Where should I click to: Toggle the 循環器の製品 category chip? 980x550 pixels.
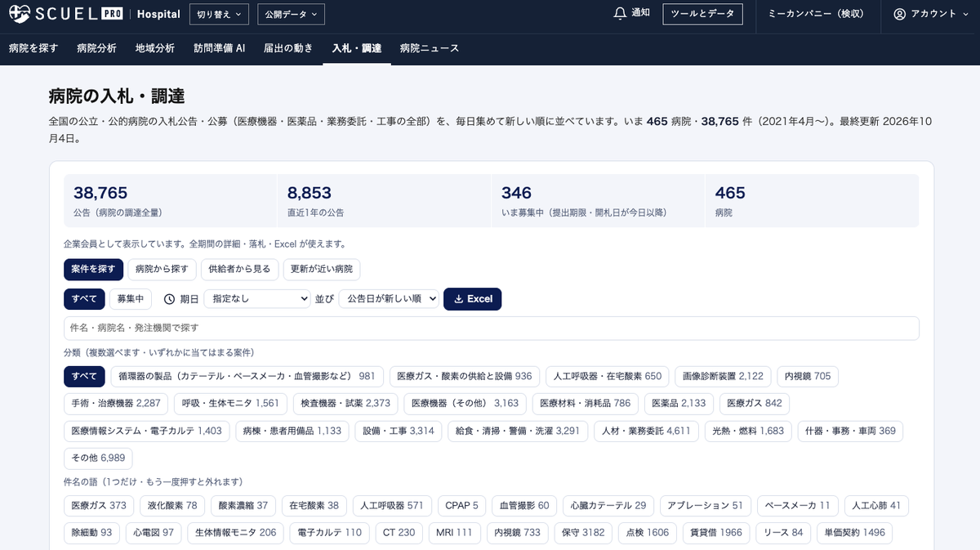(247, 376)
